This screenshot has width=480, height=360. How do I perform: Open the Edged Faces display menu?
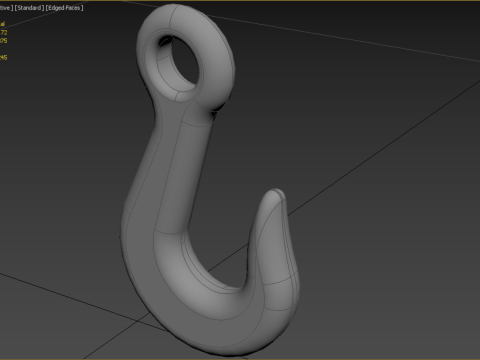click(64, 8)
